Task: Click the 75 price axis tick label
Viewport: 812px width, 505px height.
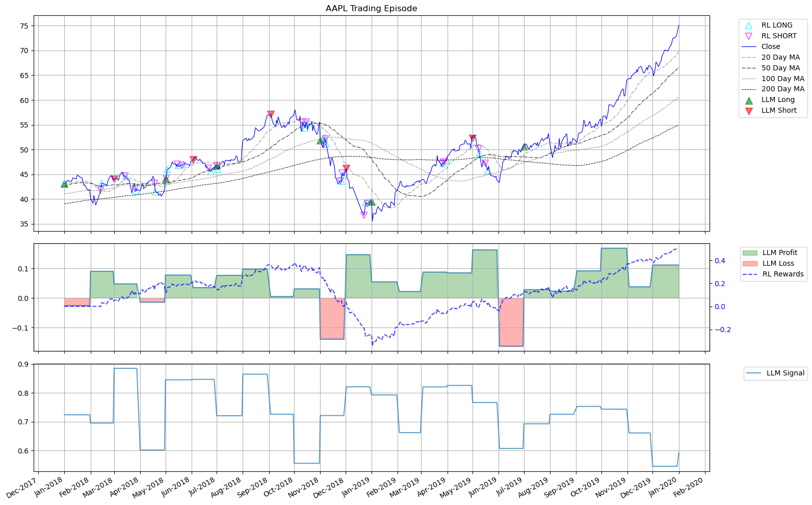Action: coord(25,26)
